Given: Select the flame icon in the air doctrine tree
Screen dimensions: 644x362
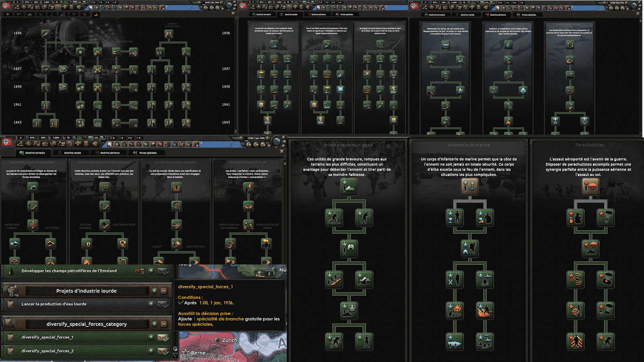Looking at the screenshot, I should click(x=508, y=121).
